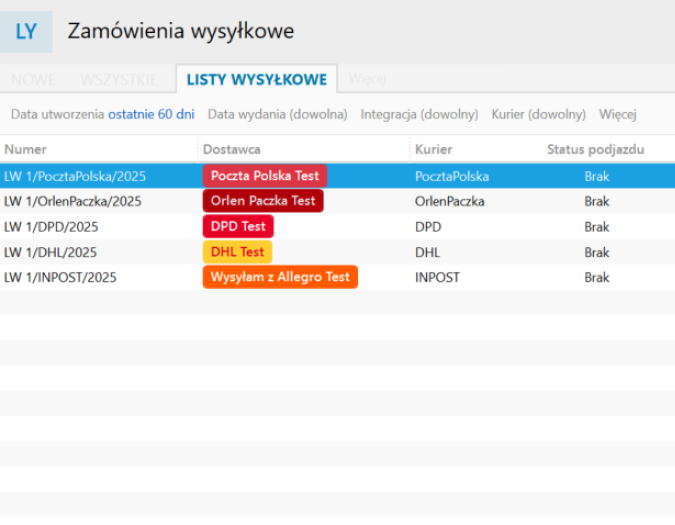Open the Integracja (dowolny) filter
The height and width of the screenshot is (525, 675).
pos(419,114)
